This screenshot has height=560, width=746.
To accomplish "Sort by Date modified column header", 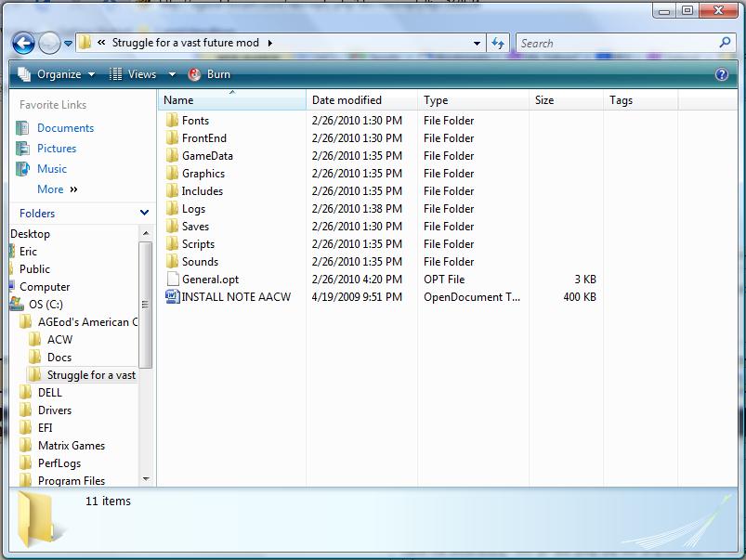I will [x=347, y=100].
